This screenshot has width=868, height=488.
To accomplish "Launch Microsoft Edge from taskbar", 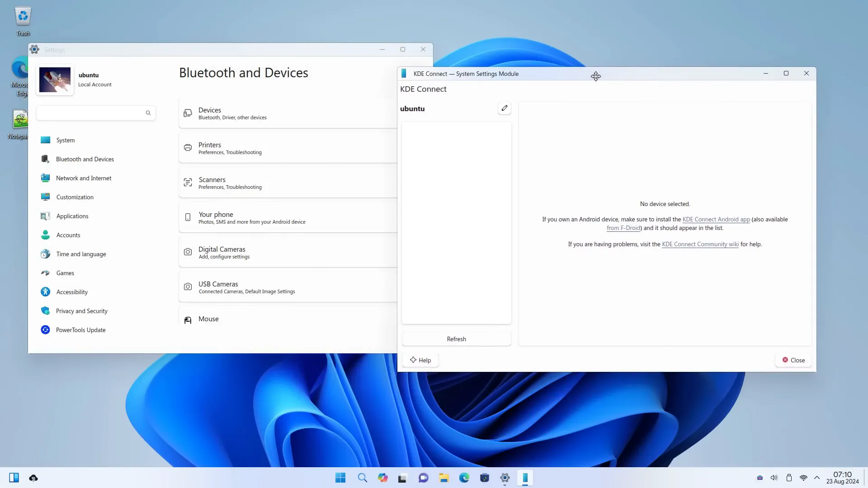I will 464,478.
